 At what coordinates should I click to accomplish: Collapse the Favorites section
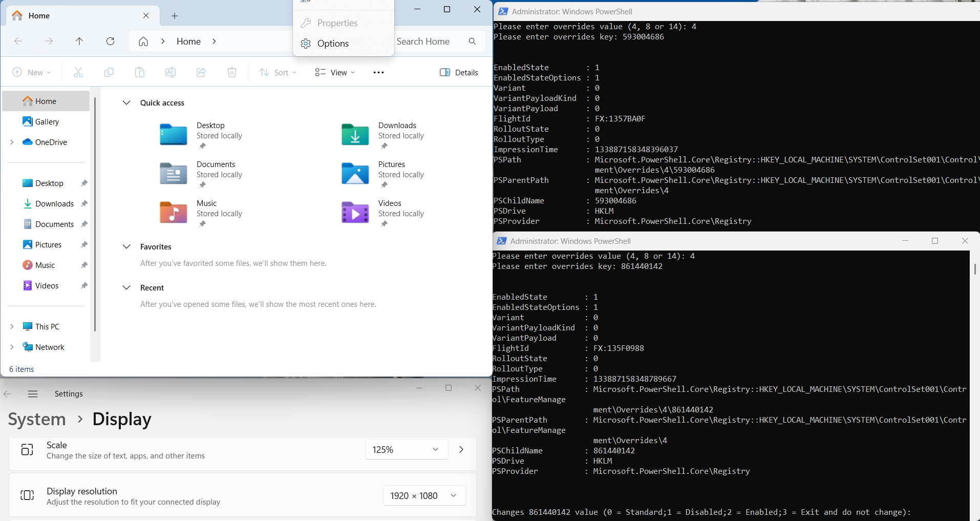tap(126, 247)
